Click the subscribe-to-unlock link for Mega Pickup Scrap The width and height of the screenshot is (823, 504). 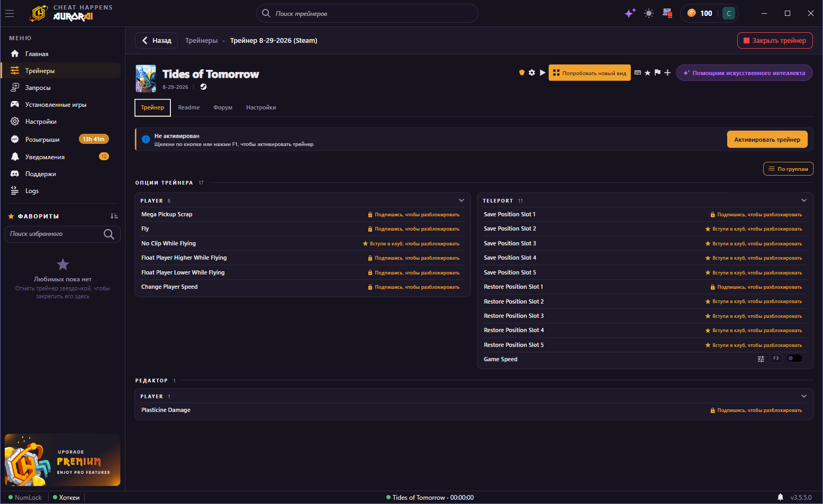click(x=414, y=215)
